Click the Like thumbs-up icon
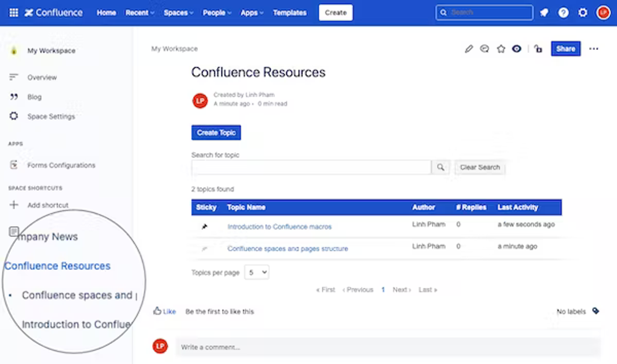This screenshot has height=364, width=617. pyautogui.click(x=157, y=311)
